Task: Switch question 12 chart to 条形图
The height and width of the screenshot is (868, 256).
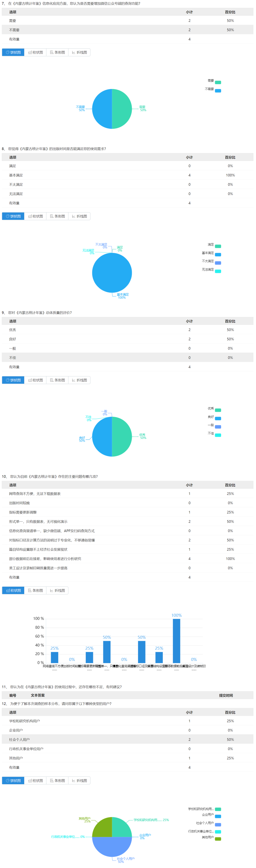Action: point(57,780)
